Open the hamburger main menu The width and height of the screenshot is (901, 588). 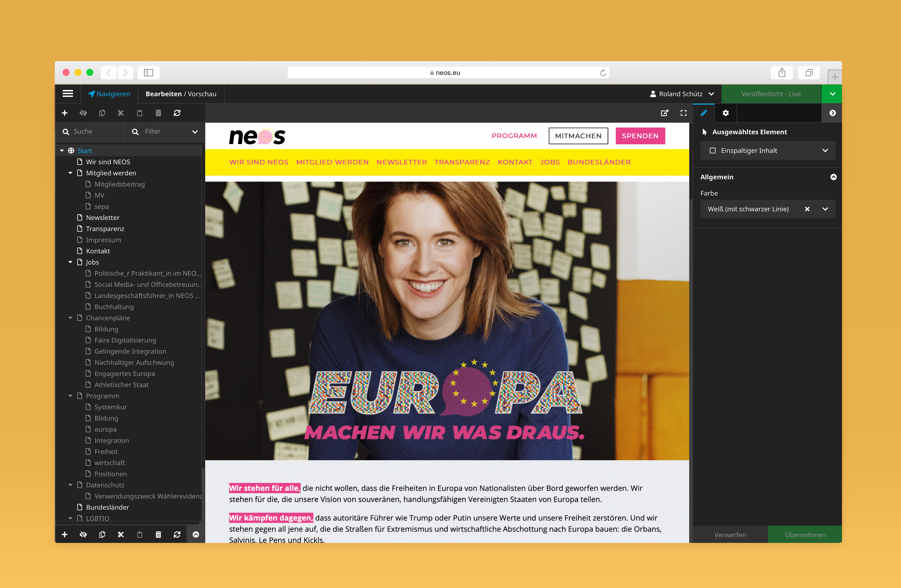pyautogui.click(x=68, y=93)
